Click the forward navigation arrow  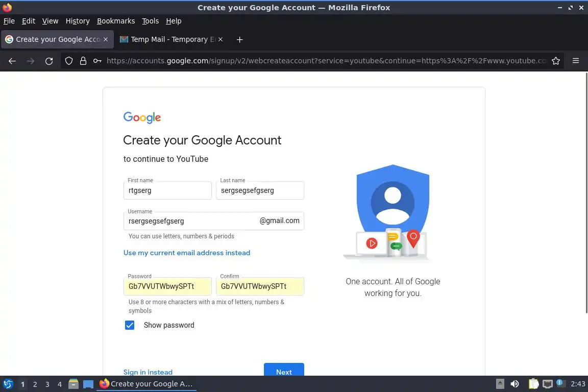point(31,61)
